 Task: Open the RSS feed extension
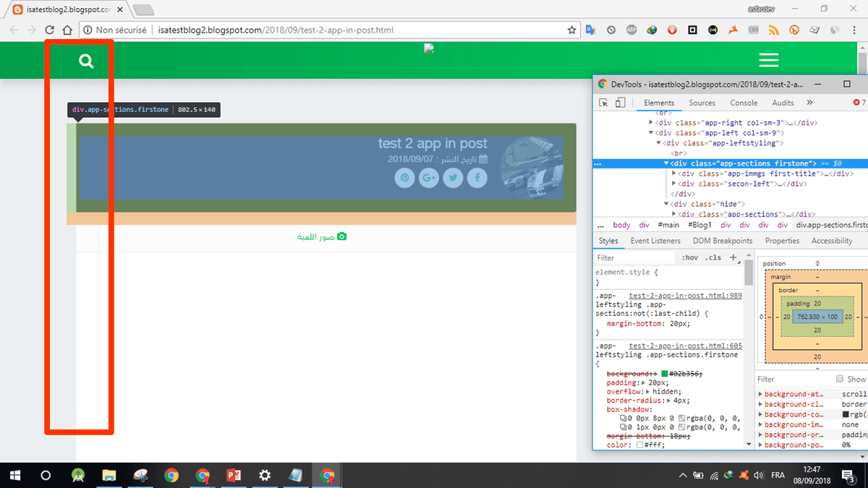tap(773, 30)
